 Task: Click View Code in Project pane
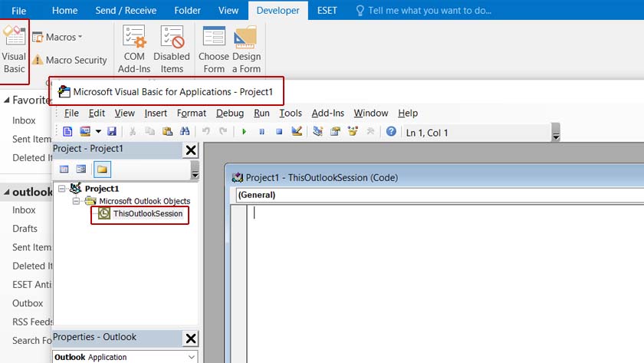click(64, 169)
